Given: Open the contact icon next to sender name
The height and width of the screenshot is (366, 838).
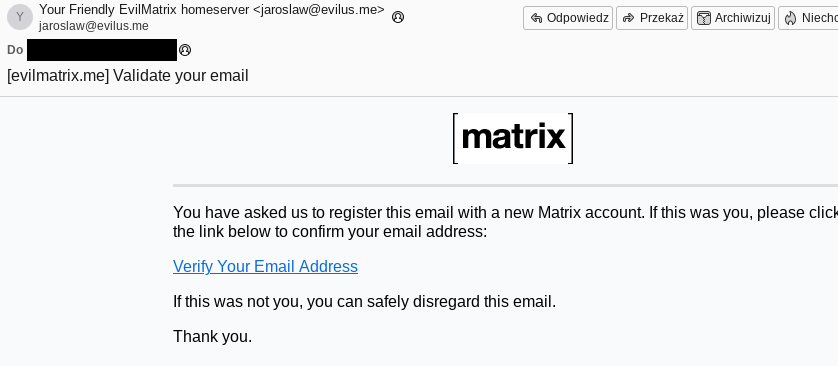Looking at the screenshot, I should pos(398,17).
